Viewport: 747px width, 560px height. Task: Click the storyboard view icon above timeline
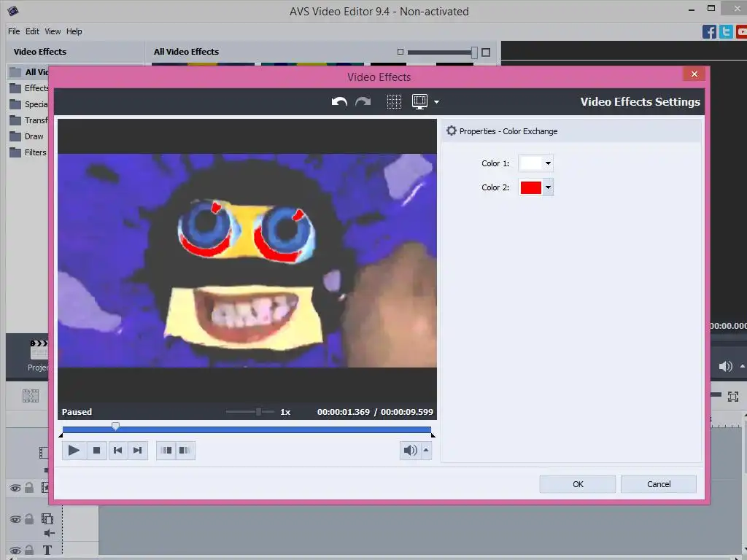(x=31, y=396)
